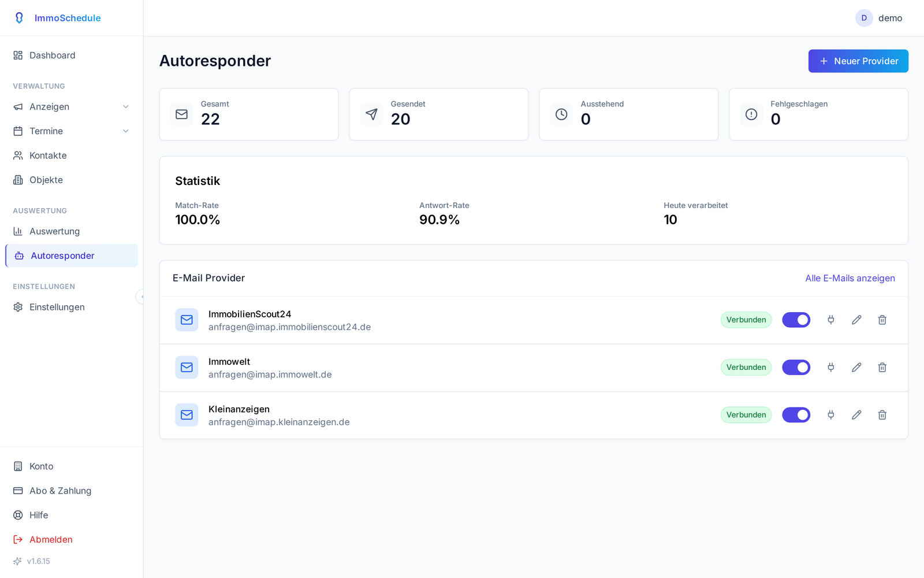Viewport: 924px width, 578px height.
Task: Open the Auswertung page
Action: [72, 231]
